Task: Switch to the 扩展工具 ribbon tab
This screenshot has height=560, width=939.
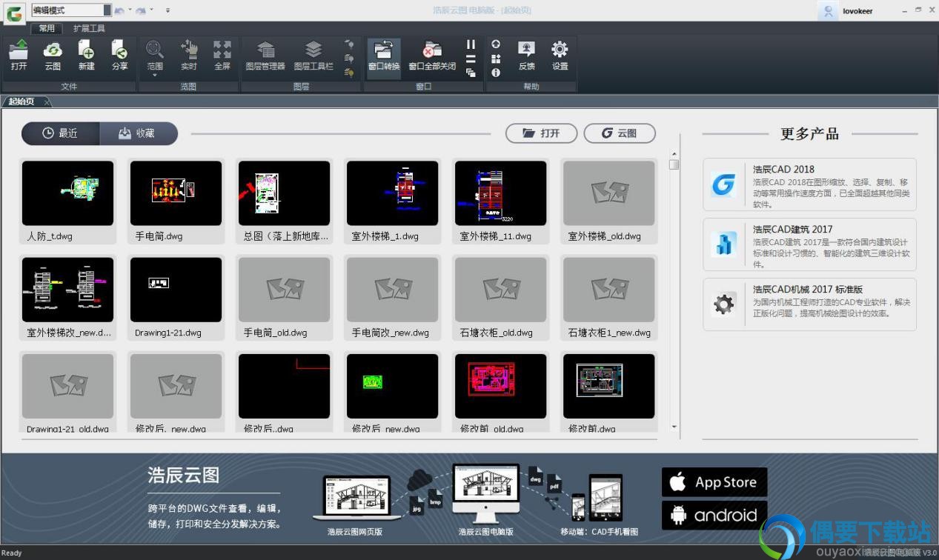Action: point(89,28)
